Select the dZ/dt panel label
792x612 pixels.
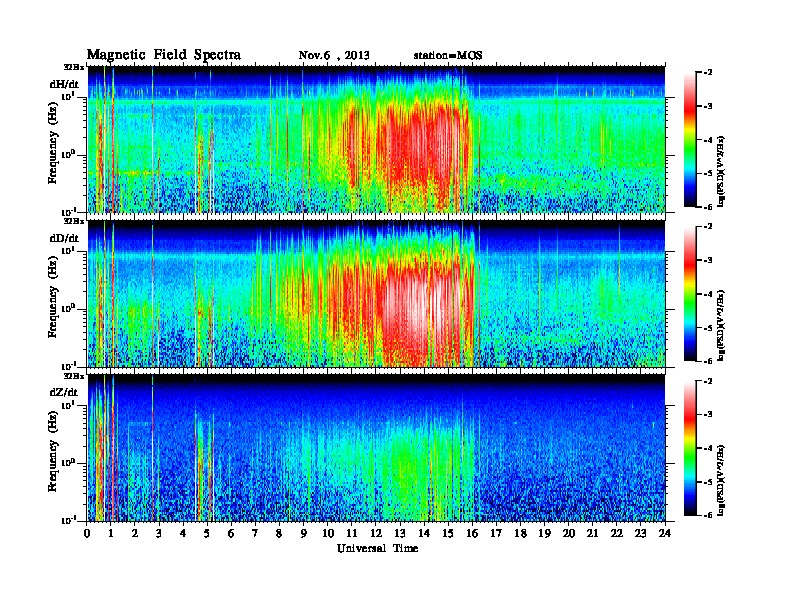(x=64, y=392)
